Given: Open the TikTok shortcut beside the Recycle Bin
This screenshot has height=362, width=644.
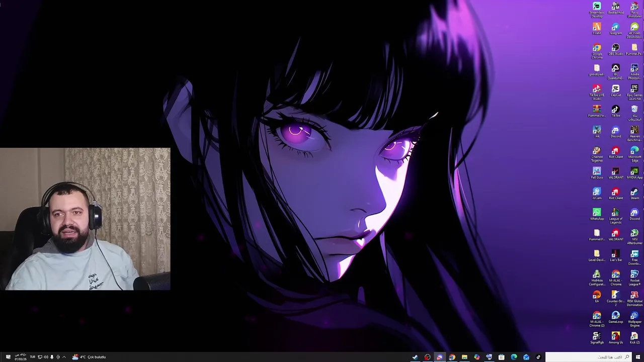Looking at the screenshot, I should [616, 111].
